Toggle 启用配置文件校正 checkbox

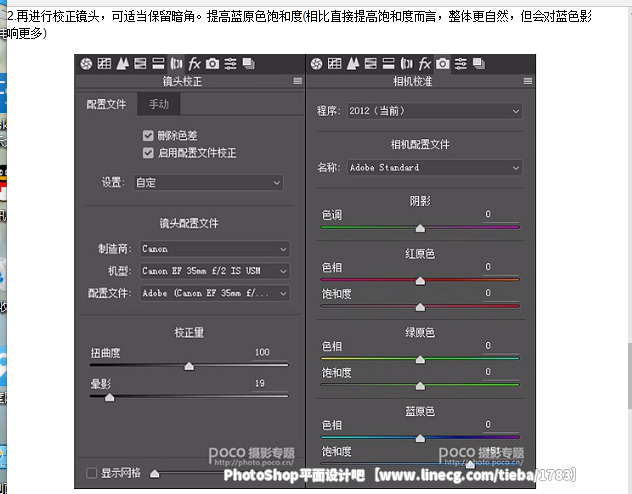pos(148,153)
